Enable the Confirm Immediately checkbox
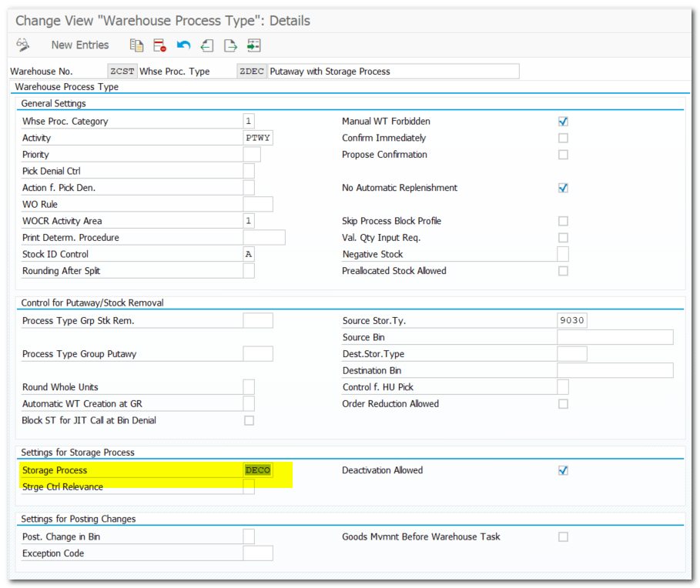This screenshot has width=700, height=588. tap(563, 139)
